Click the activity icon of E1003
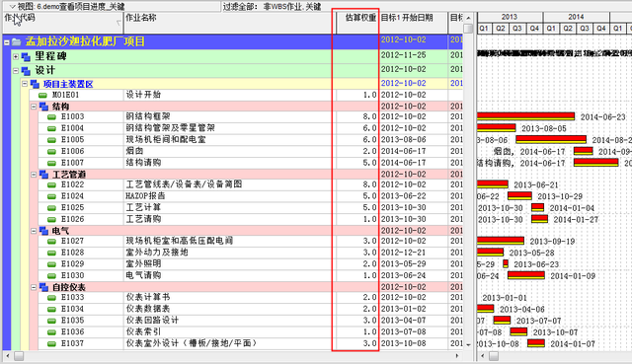Image resolution: width=632 pixels, height=364 pixels. coord(51,117)
